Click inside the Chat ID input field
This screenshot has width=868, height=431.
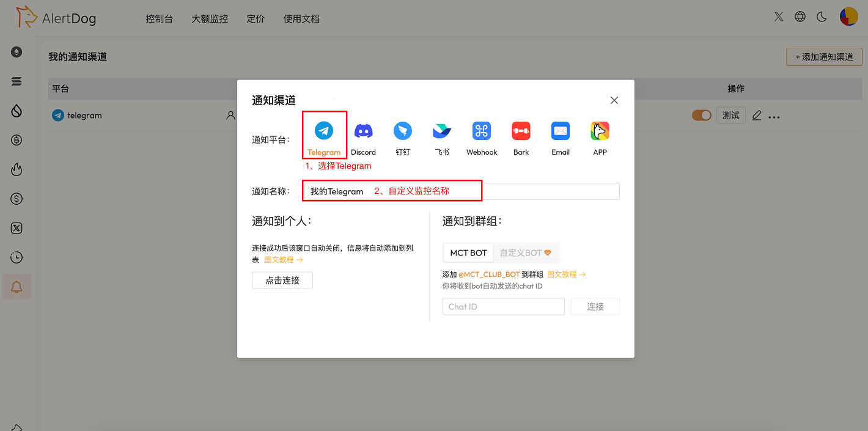(503, 306)
